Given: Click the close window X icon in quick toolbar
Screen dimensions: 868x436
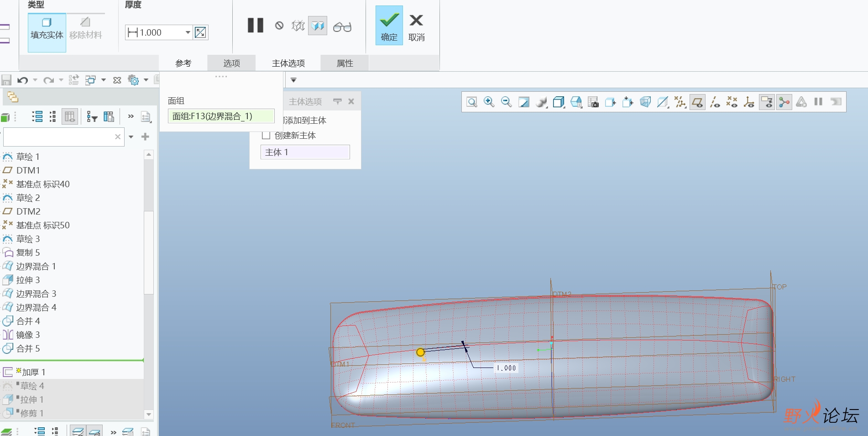Looking at the screenshot, I should click(117, 80).
